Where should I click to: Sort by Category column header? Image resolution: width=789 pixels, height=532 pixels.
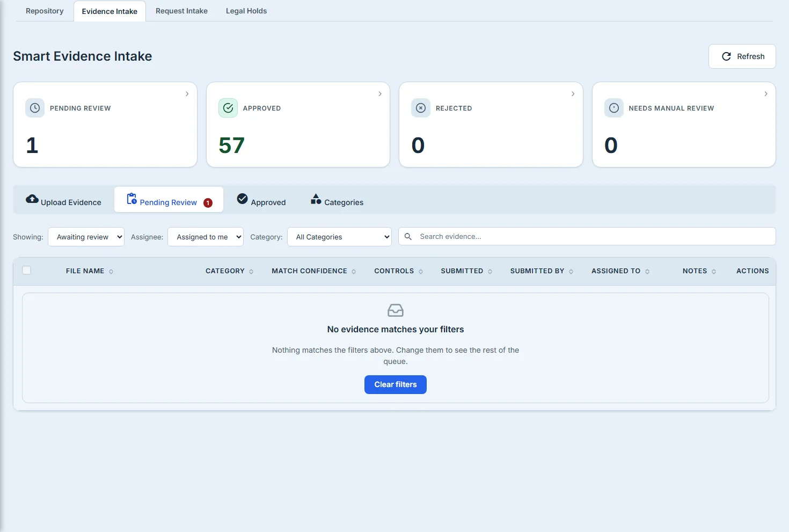[x=229, y=271]
